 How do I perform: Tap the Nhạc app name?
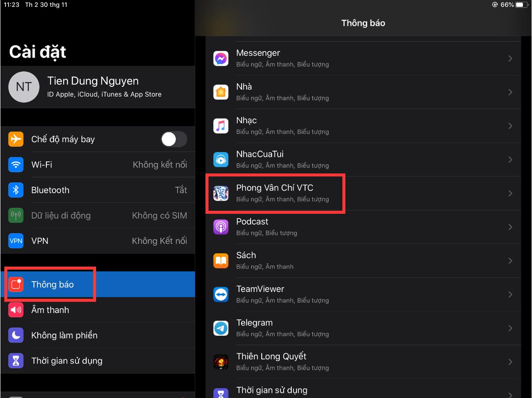tap(246, 121)
